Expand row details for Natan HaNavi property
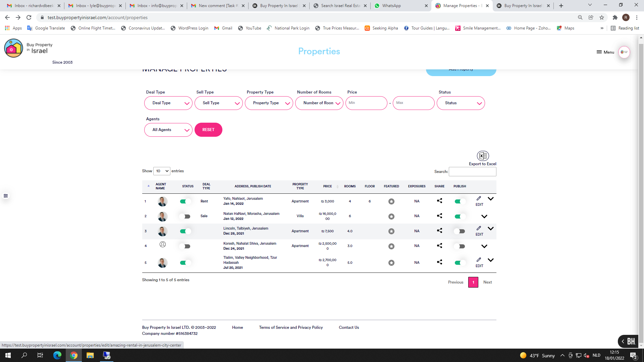The width and height of the screenshot is (644, 362). pos(484,217)
